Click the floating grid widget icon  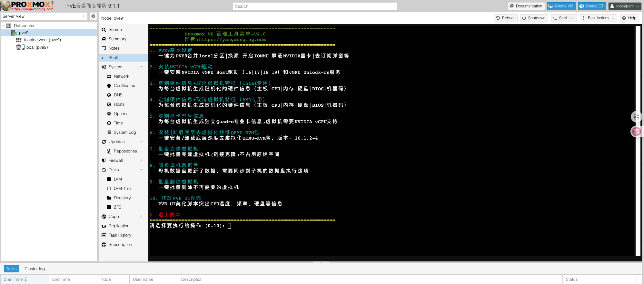click(x=636, y=117)
